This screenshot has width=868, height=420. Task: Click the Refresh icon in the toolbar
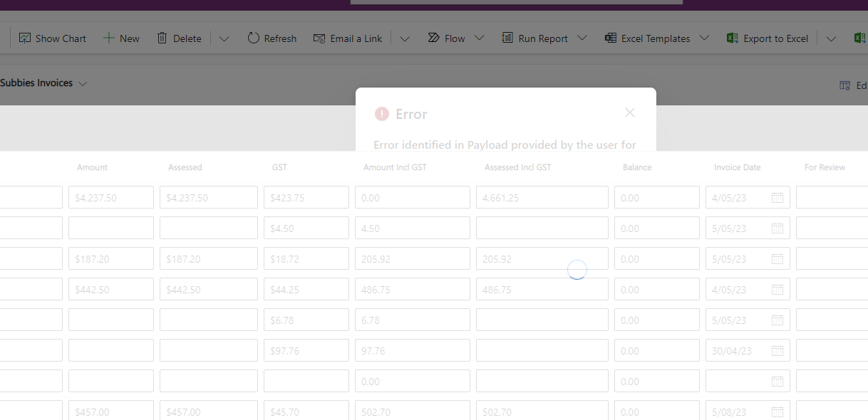pyautogui.click(x=254, y=38)
